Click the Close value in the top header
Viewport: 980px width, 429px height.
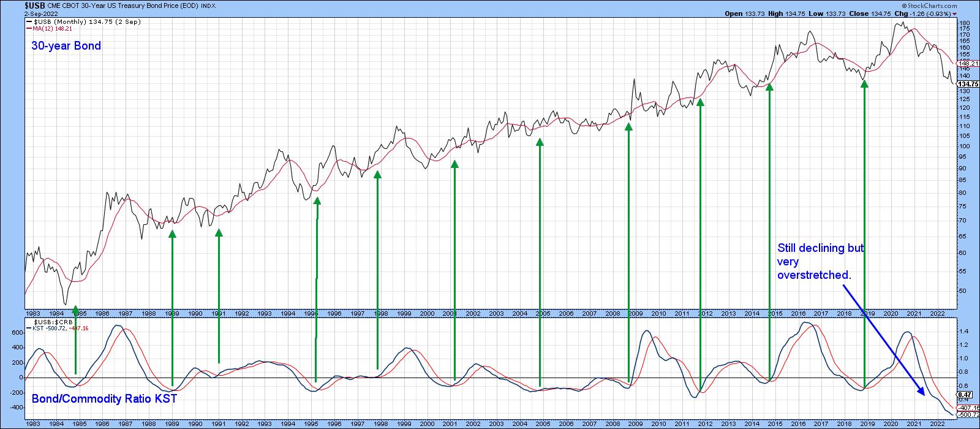click(x=876, y=13)
